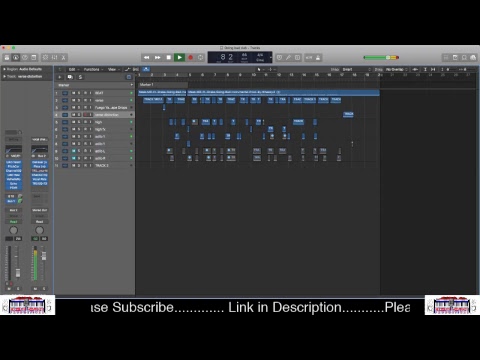
Task: Select the TRACK 2 track name
Action: 102,165
